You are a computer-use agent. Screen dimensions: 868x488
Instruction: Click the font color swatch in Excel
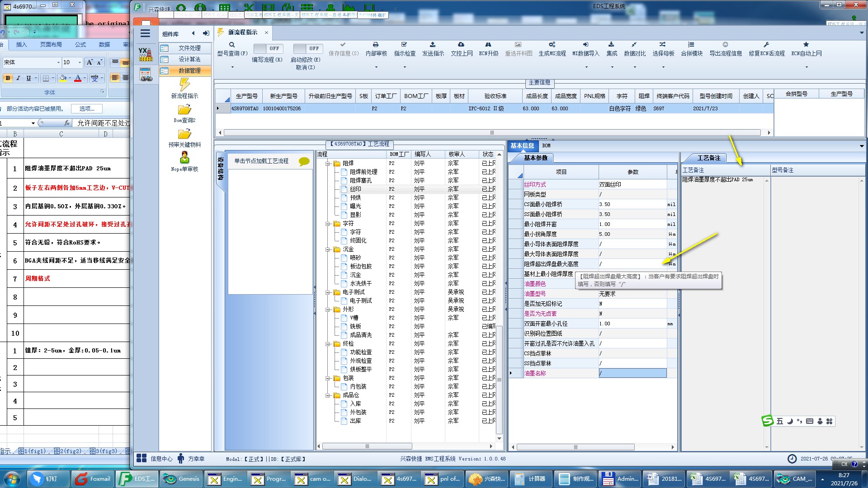pyautogui.click(x=78, y=78)
